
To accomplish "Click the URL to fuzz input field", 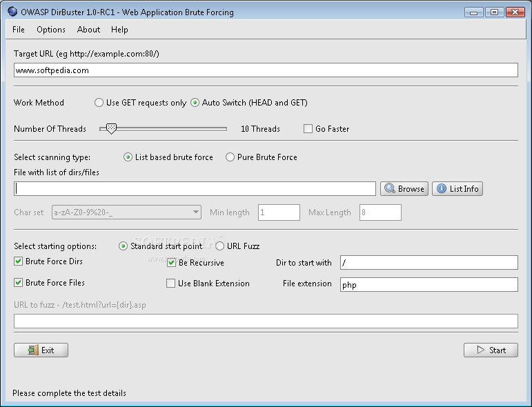I will pyautogui.click(x=266, y=321).
